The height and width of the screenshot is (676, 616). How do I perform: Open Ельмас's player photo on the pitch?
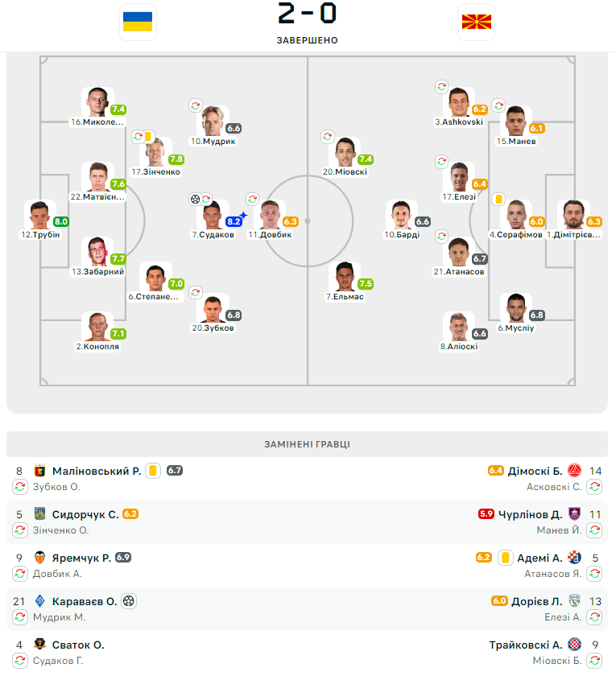(345, 276)
